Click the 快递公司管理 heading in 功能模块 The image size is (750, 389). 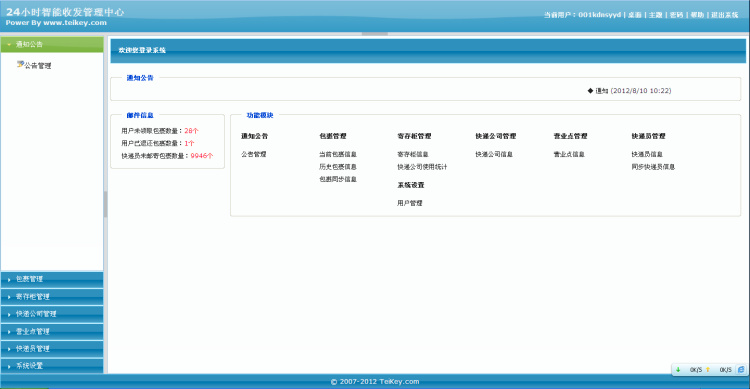[x=496, y=136]
